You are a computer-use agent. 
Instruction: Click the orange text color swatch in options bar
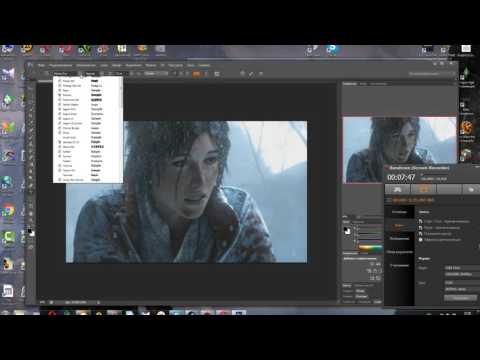click(x=196, y=74)
